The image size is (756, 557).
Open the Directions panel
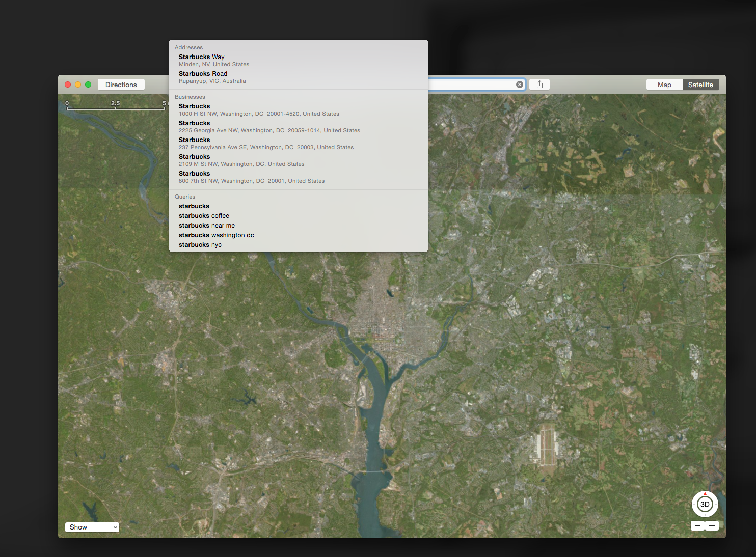pos(121,85)
